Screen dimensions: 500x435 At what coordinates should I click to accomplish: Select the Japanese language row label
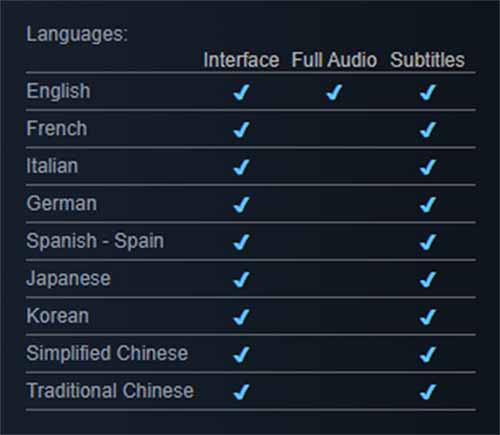68,279
